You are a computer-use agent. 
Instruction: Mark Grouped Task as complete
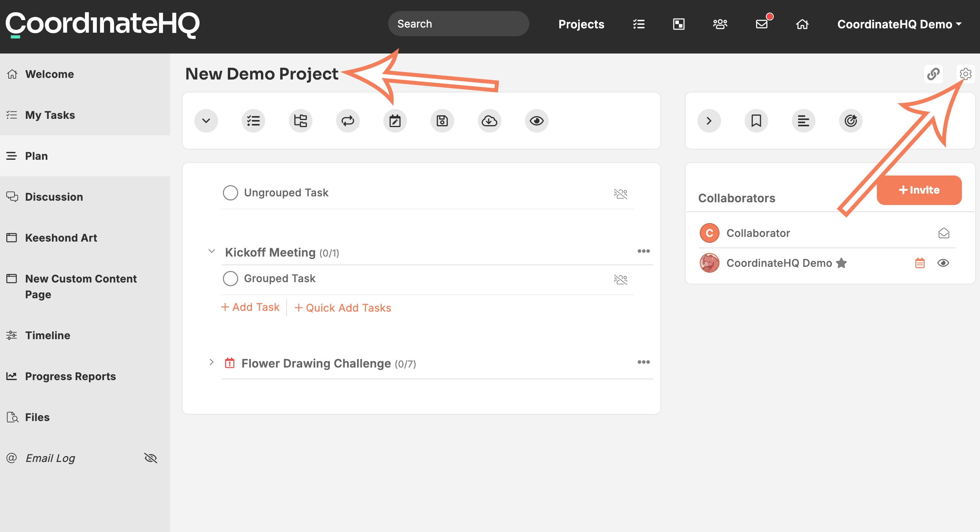231,279
